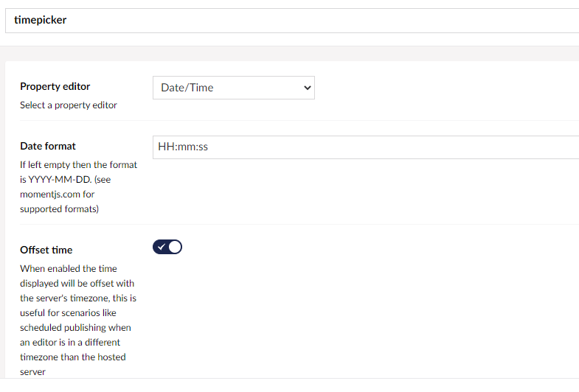Click the 'When enabled the time' description line

(x=69, y=269)
